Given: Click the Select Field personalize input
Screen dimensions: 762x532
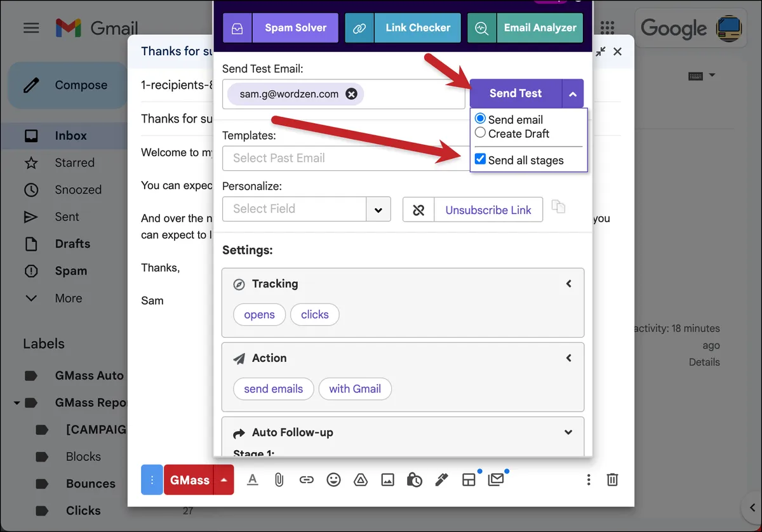Looking at the screenshot, I should pyautogui.click(x=295, y=209).
